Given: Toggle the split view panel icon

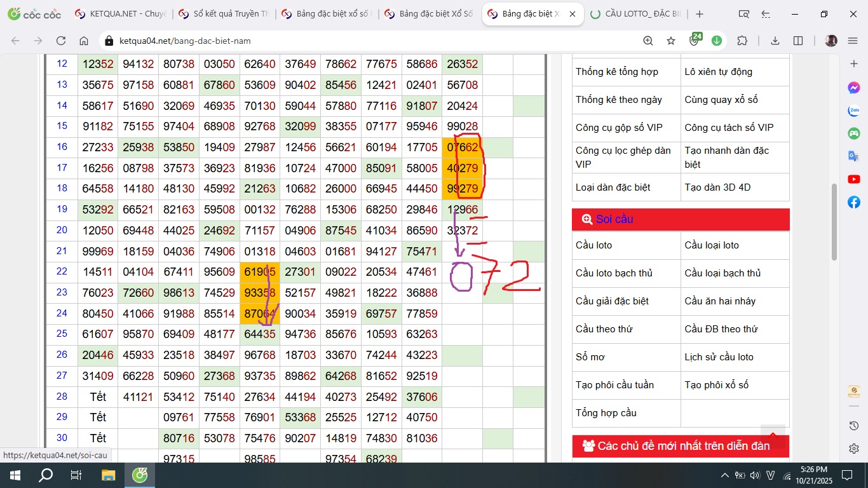Looking at the screenshot, I should pos(798,41).
